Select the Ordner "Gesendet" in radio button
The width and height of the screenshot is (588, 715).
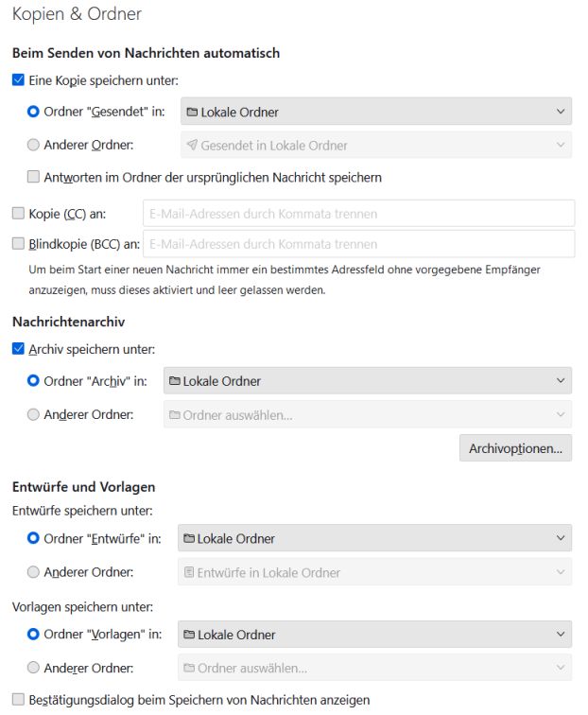(34, 112)
